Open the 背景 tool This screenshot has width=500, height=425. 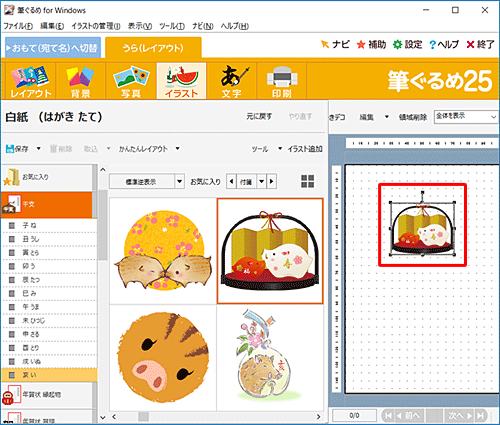coord(81,81)
